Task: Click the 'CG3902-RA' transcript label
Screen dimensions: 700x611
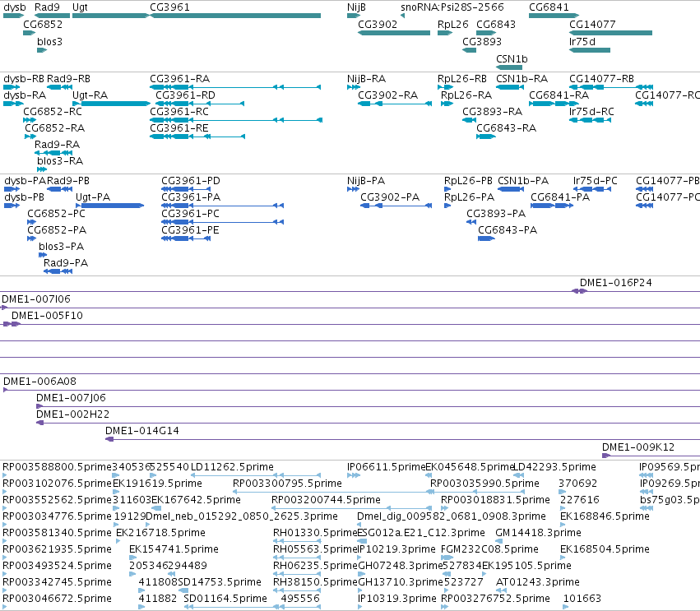Action: point(387,95)
